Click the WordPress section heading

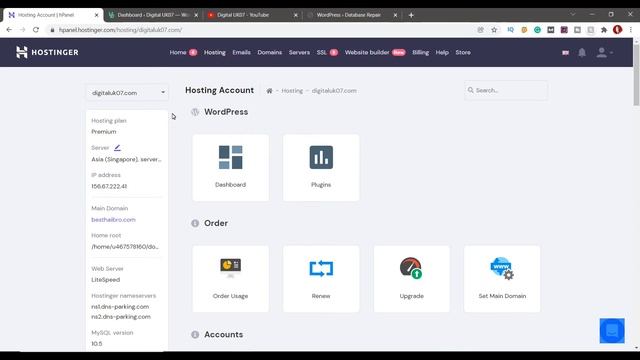tap(226, 112)
